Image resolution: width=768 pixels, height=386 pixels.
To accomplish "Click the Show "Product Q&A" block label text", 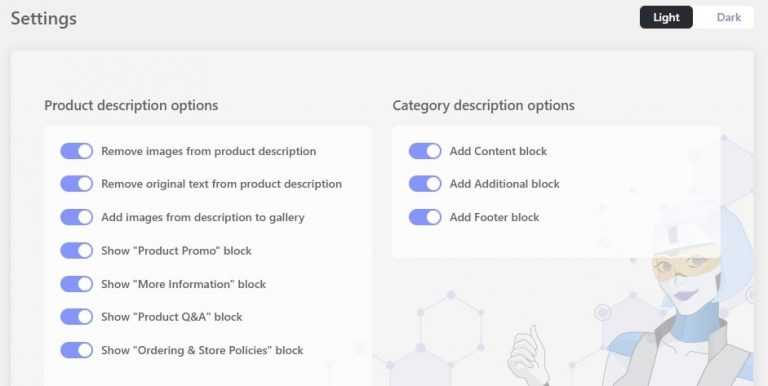I will tap(172, 317).
